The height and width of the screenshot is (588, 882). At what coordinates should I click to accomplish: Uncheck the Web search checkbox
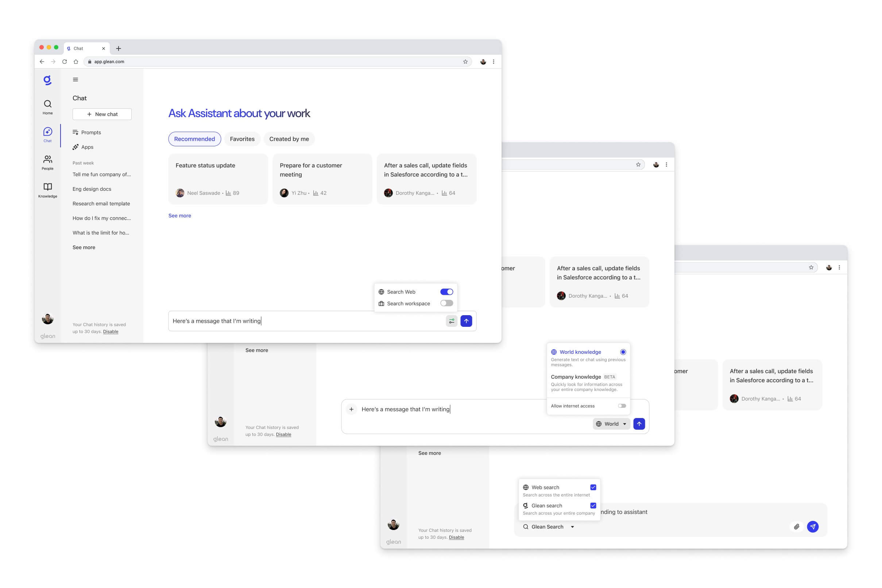pos(593,487)
